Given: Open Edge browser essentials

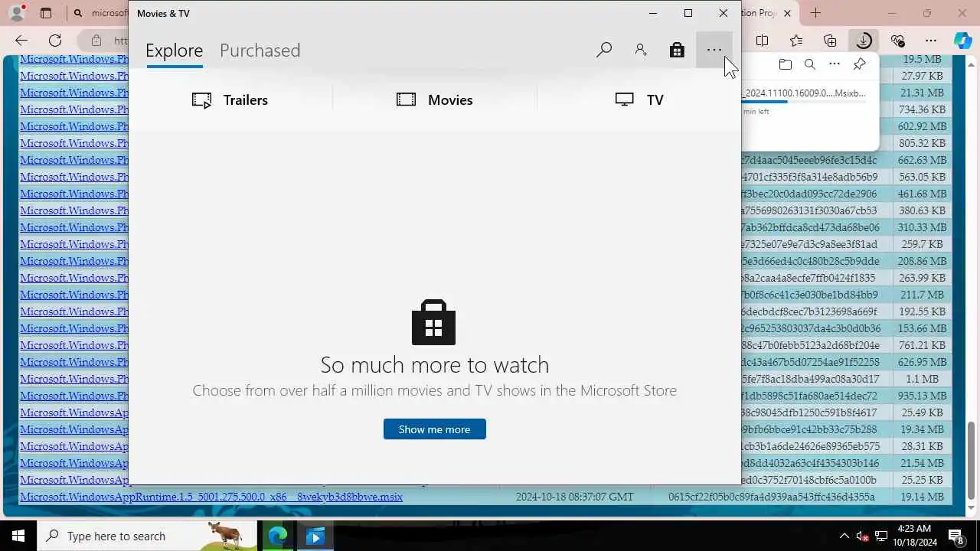Looking at the screenshot, I should (897, 41).
